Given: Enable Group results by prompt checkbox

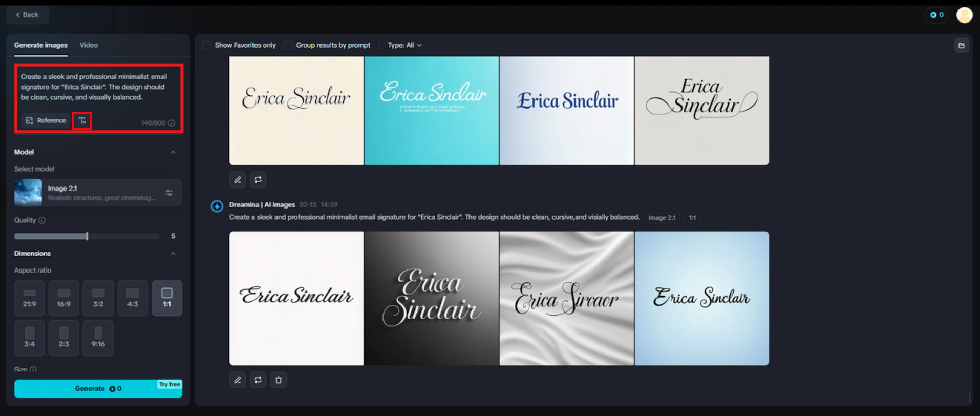Looking at the screenshot, I should (288, 45).
